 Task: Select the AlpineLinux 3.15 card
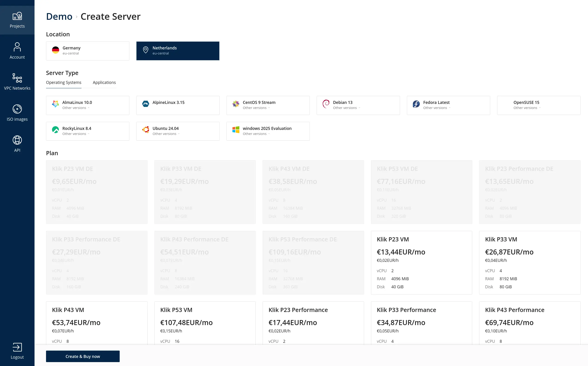point(178,105)
